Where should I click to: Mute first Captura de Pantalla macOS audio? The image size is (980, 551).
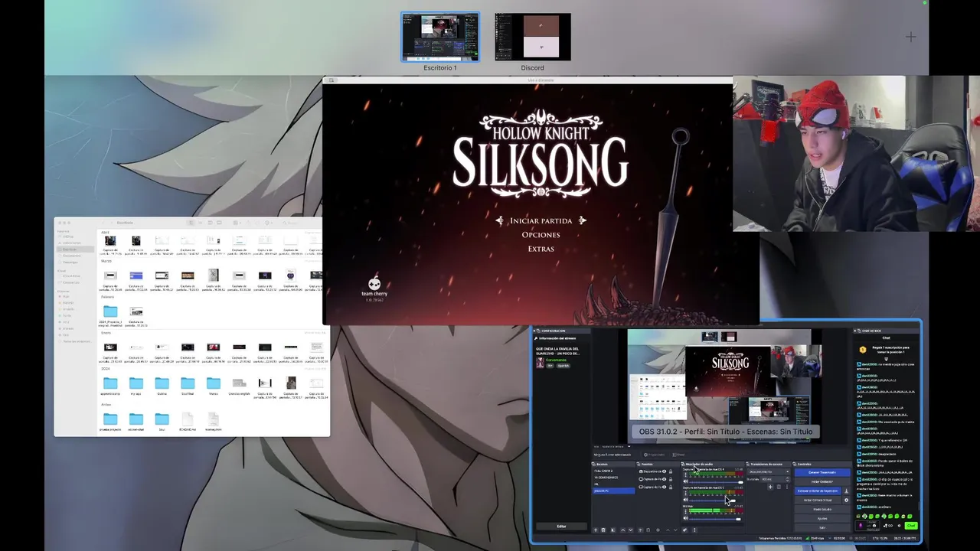(685, 482)
